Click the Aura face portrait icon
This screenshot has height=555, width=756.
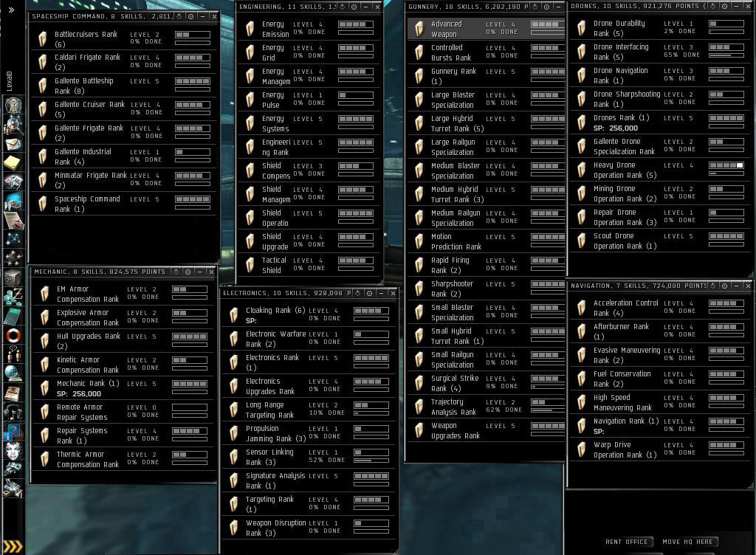tap(13, 450)
